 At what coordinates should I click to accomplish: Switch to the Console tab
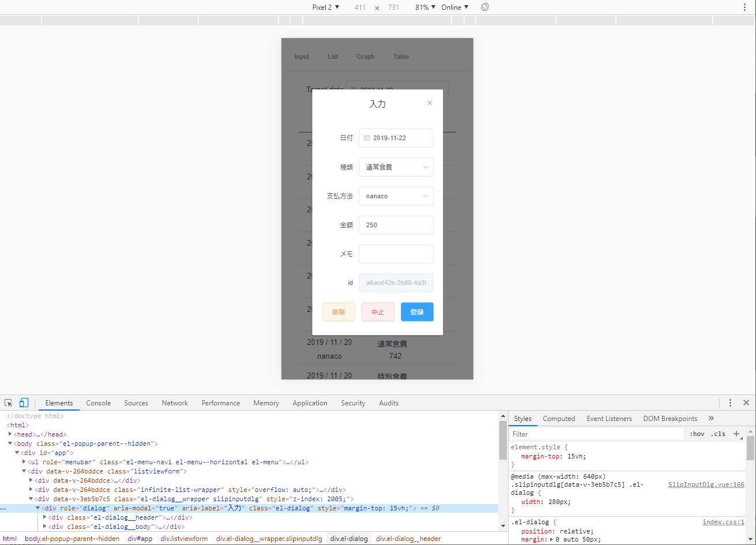[99, 403]
